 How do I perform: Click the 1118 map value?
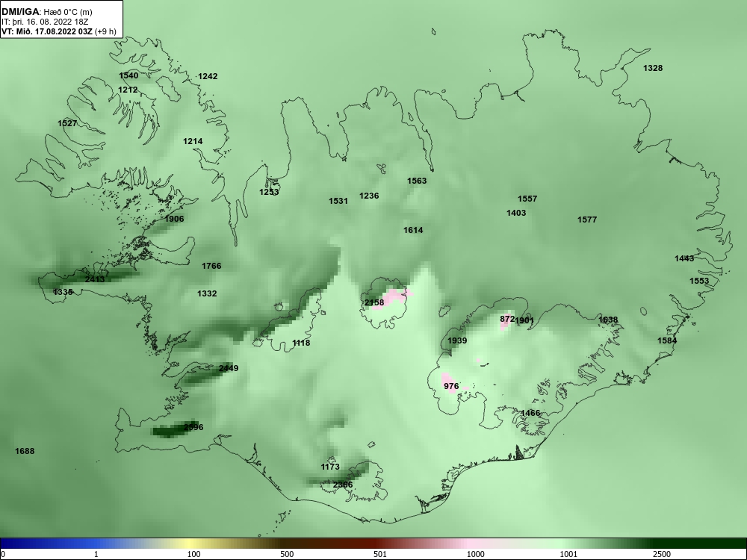tap(301, 343)
